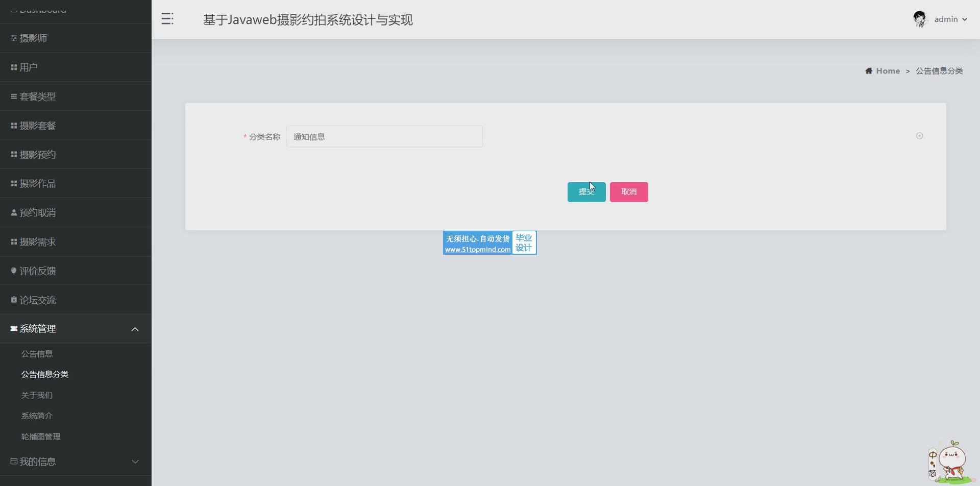
Task: Click the admin avatar image
Action: coord(919,19)
